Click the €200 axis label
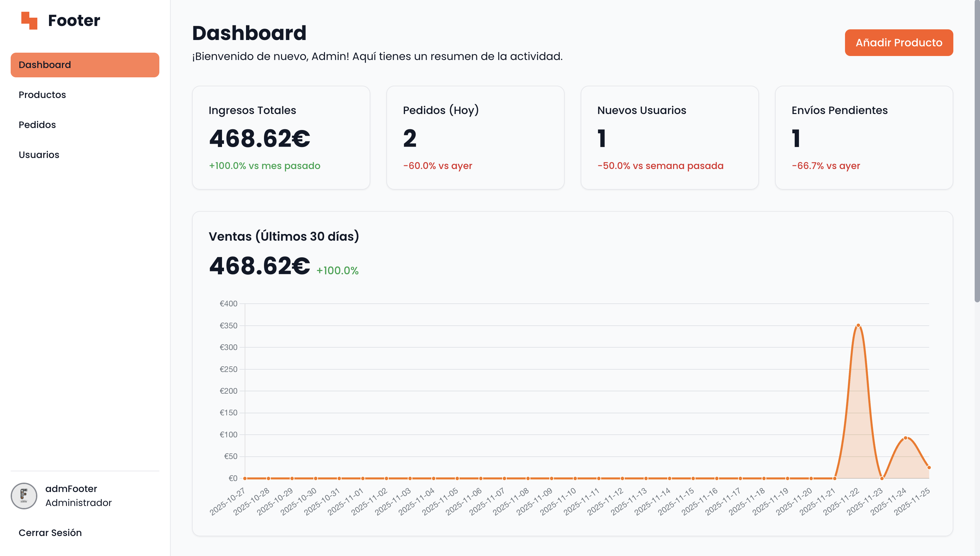 click(228, 391)
